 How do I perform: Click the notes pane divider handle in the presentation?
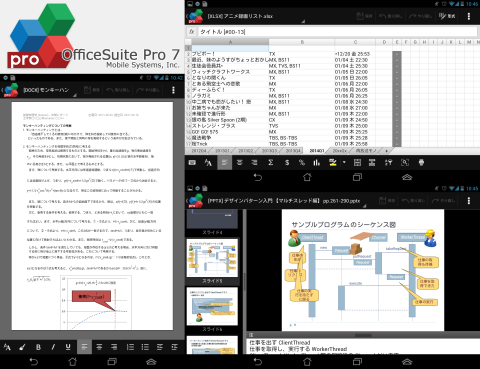point(363,335)
